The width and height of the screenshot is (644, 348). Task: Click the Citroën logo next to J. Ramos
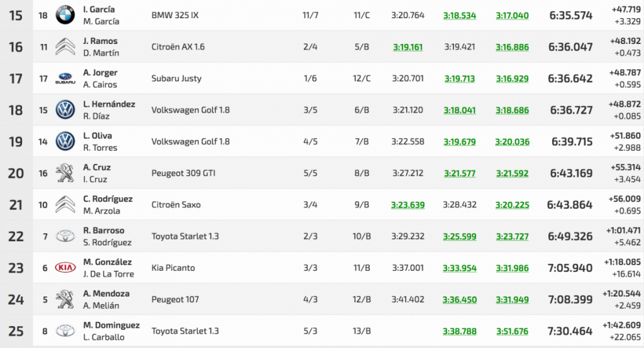pos(65,46)
